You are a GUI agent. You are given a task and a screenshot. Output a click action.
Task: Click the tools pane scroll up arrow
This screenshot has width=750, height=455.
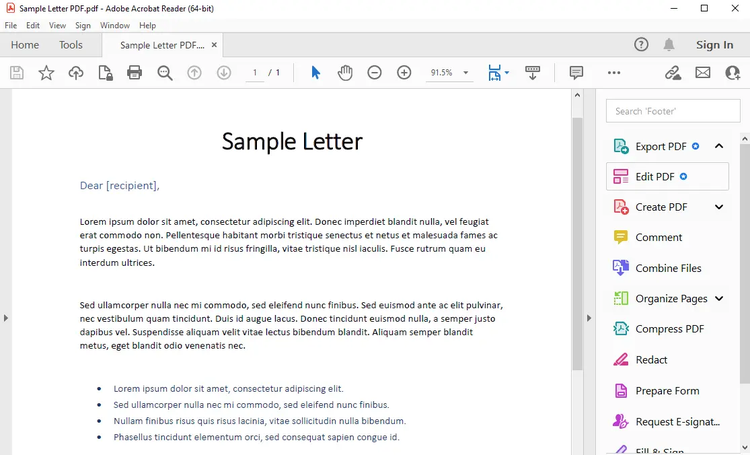click(745, 139)
